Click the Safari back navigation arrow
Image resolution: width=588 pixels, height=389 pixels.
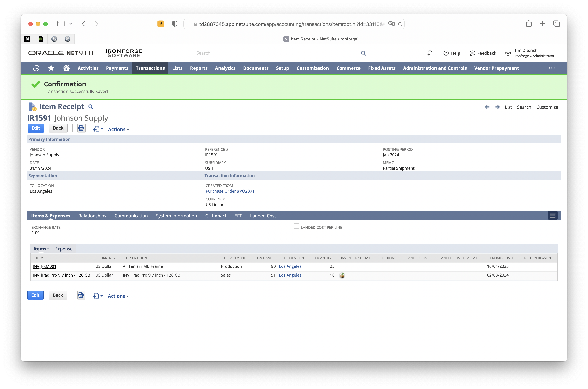point(83,24)
